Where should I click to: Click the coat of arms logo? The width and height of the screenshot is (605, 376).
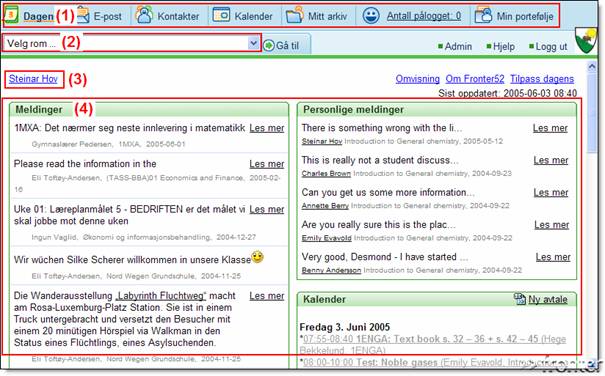[x=586, y=40]
